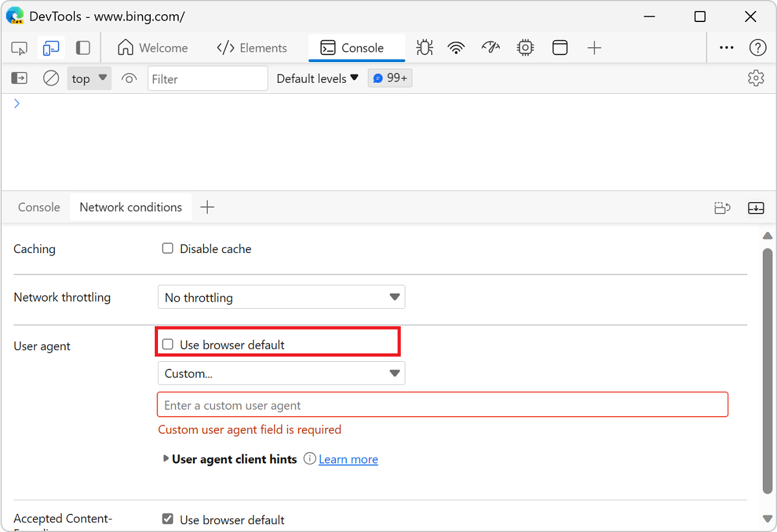Select the Network conditions tab
777x532 pixels.
coord(131,207)
